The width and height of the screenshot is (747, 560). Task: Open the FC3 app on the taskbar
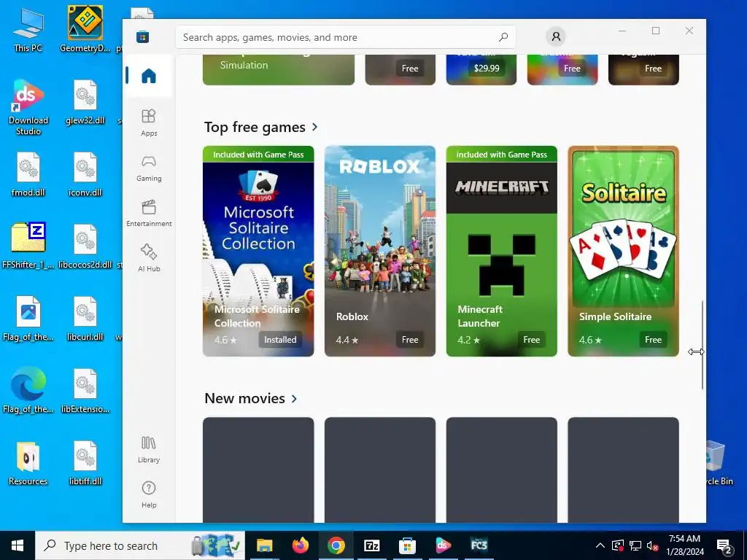(x=479, y=545)
